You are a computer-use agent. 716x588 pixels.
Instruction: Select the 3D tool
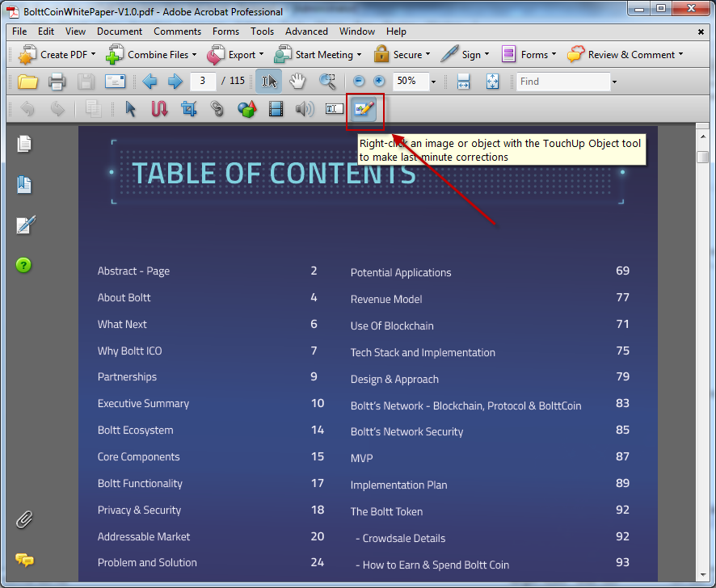click(x=246, y=109)
